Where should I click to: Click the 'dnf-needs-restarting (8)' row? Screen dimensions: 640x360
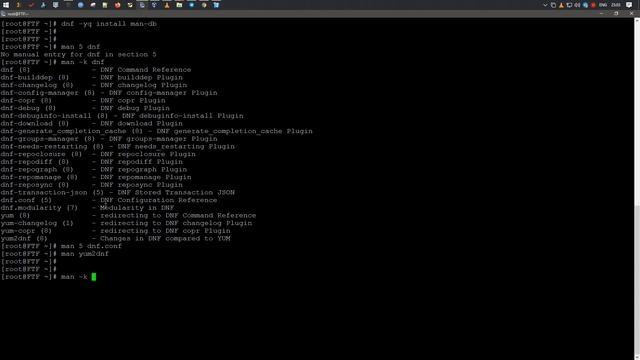coord(118,147)
